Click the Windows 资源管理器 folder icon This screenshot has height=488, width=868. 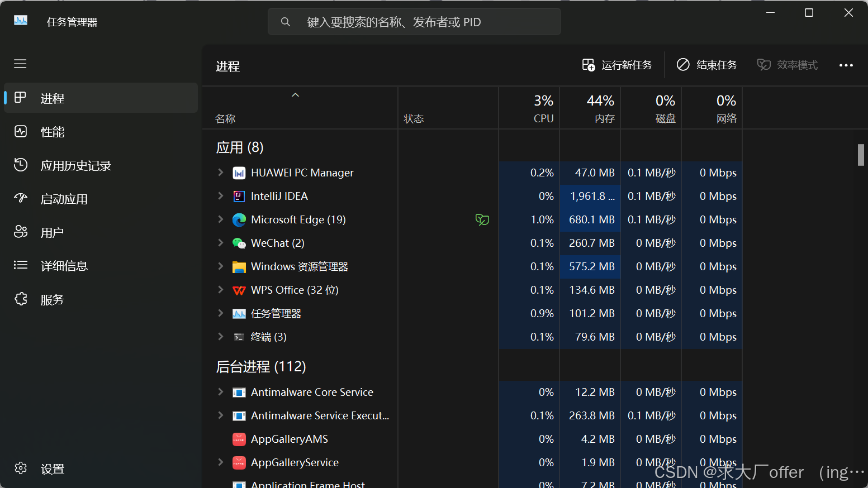click(239, 267)
